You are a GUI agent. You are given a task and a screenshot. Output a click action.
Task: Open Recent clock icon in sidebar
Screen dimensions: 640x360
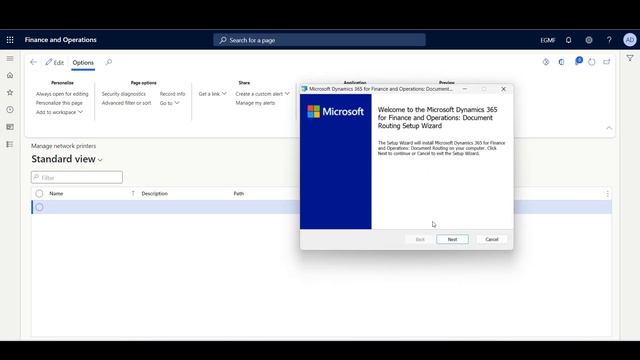click(x=10, y=110)
